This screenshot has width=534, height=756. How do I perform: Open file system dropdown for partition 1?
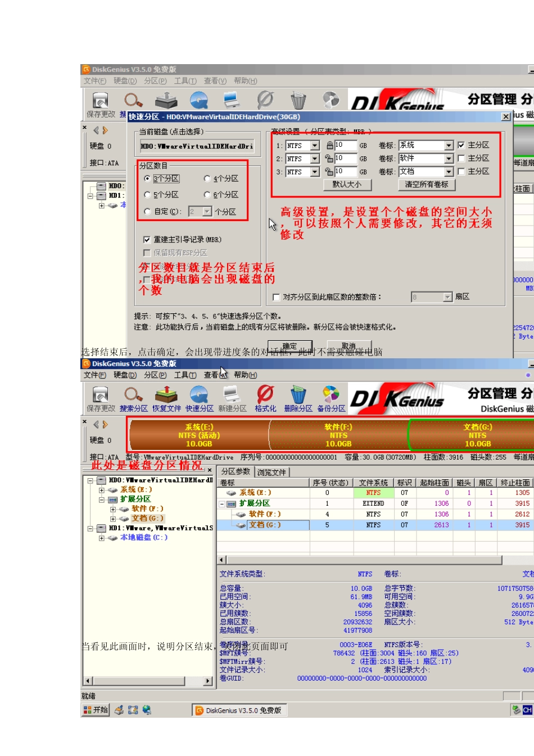[x=315, y=146]
